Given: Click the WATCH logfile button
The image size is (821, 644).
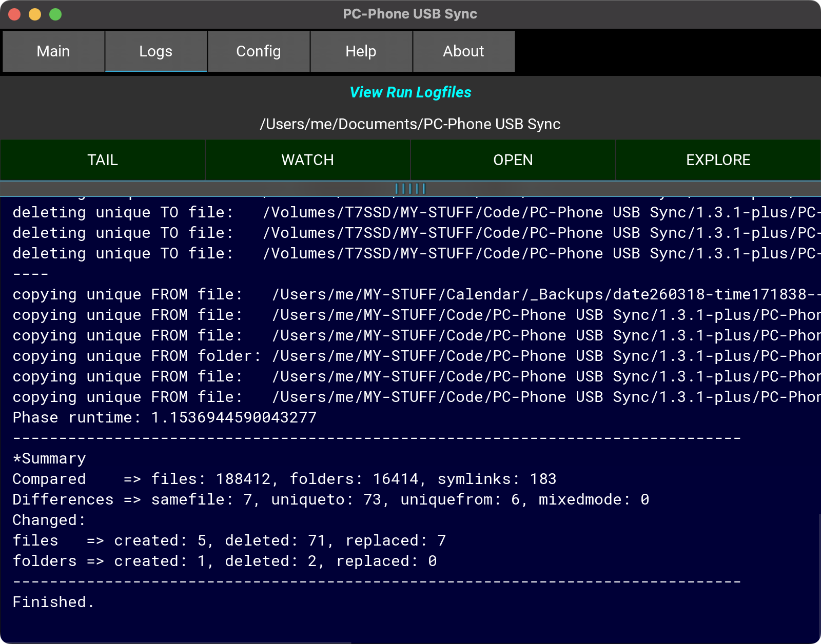Looking at the screenshot, I should coord(307,160).
